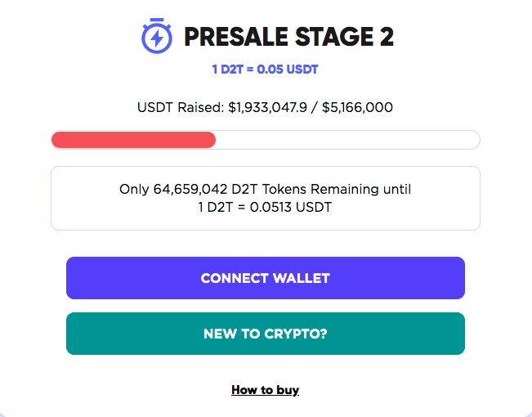This screenshot has height=417, width=532.
Task: Click the word Only in the tokens box
Action: pos(135,189)
